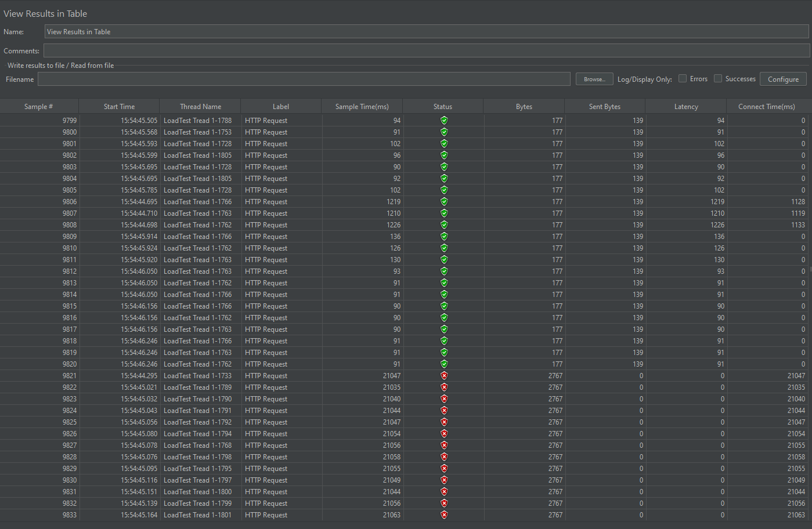Enable the Successes checkbox
The width and height of the screenshot is (812, 529).
point(718,79)
